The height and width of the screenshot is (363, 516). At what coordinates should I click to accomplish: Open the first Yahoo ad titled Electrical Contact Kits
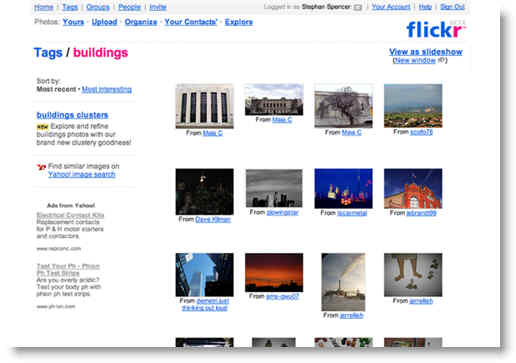click(70, 215)
